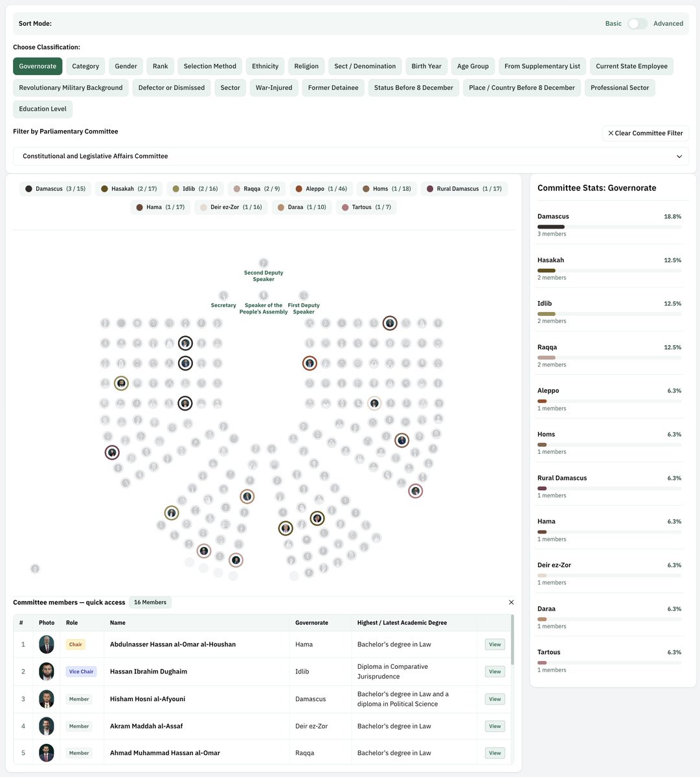Select the Category classification

pos(85,66)
